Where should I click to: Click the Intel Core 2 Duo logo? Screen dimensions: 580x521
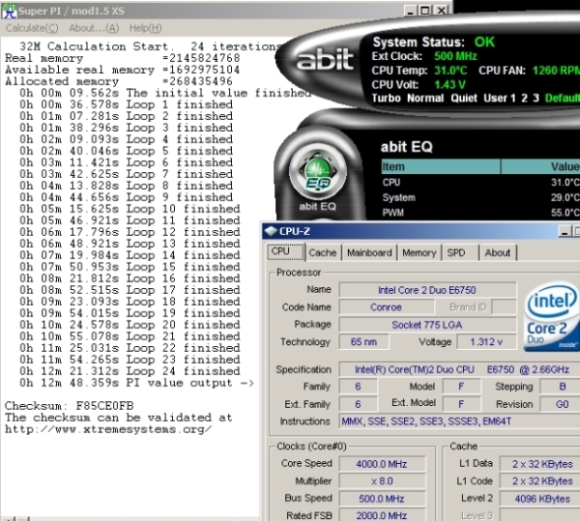552,317
